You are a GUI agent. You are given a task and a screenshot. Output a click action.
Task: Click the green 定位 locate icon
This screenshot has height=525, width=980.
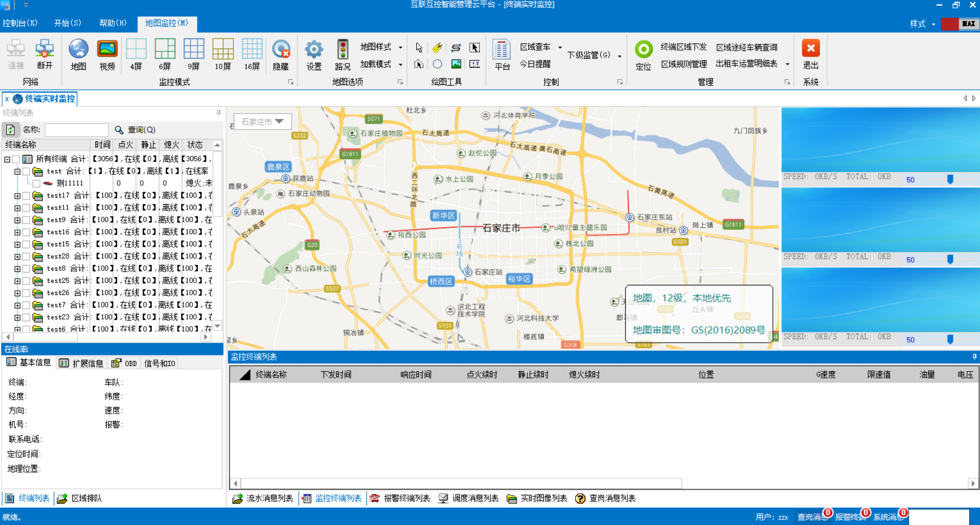[x=643, y=54]
